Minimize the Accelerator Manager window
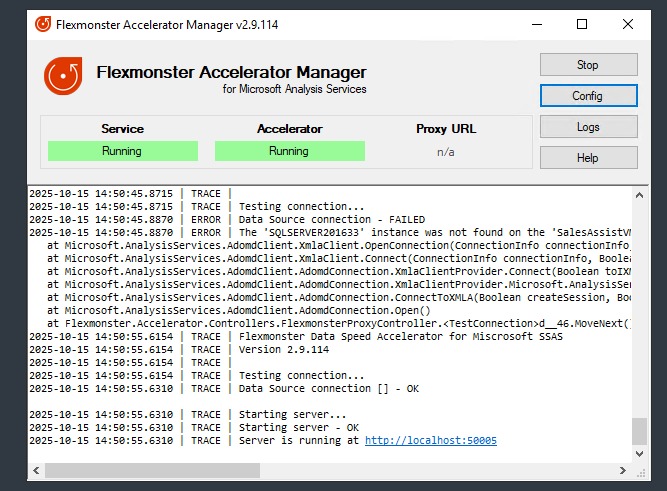The height and width of the screenshot is (491, 667). pyautogui.click(x=536, y=24)
